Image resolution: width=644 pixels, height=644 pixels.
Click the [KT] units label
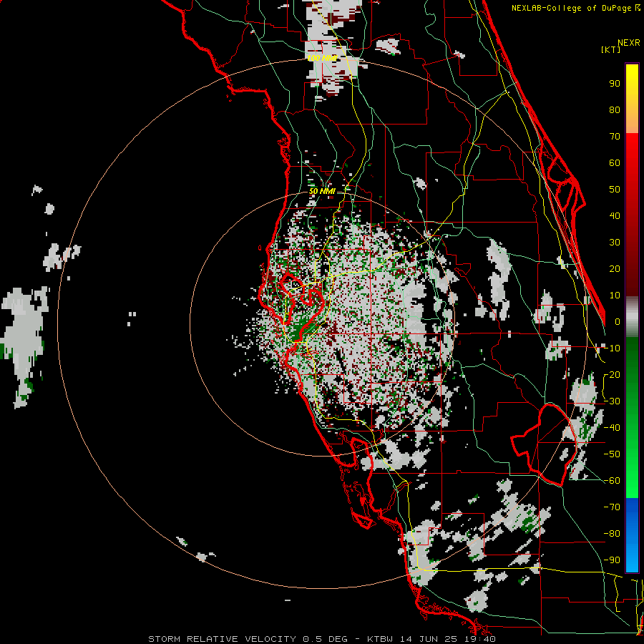click(611, 49)
